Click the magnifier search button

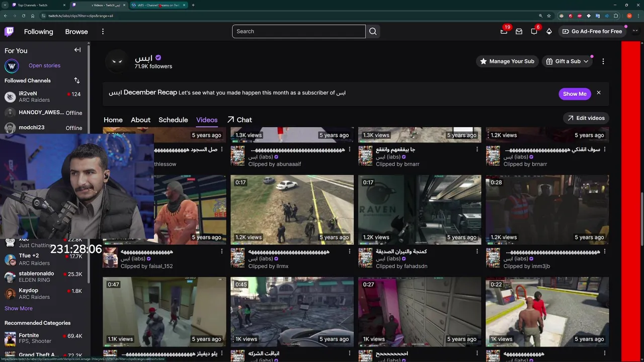click(373, 31)
